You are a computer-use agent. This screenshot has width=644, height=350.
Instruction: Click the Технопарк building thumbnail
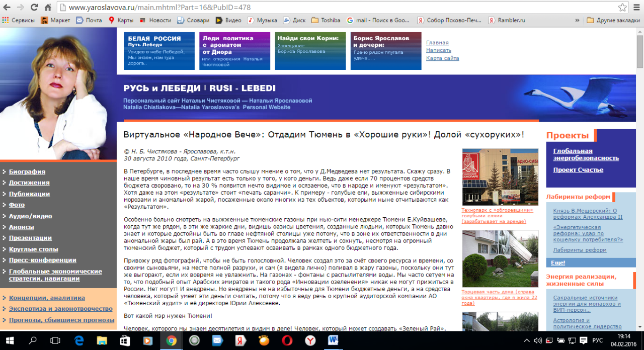[x=500, y=177]
